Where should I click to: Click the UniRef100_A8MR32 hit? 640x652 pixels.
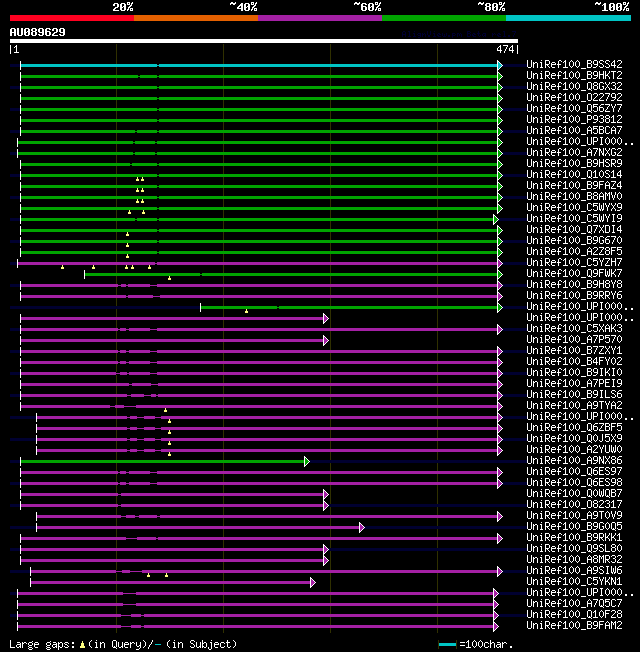coord(574,560)
